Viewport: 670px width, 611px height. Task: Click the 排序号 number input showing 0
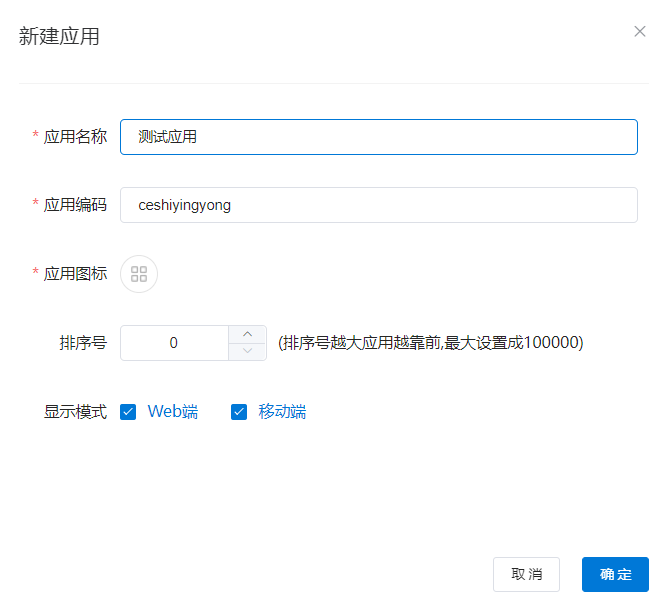click(174, 343)
